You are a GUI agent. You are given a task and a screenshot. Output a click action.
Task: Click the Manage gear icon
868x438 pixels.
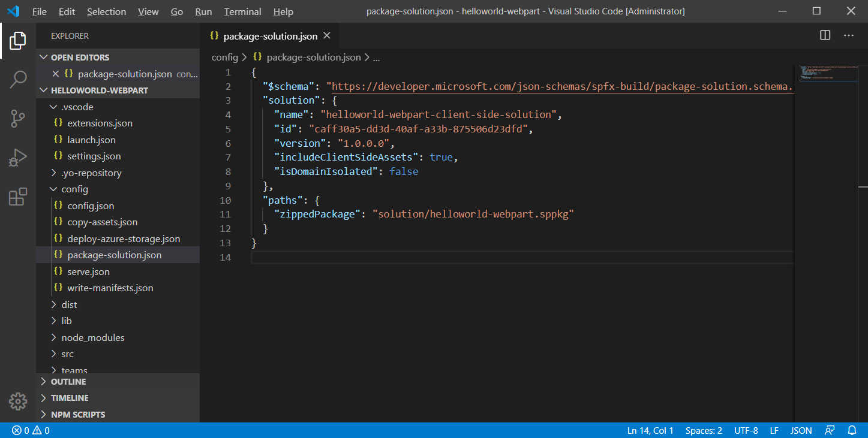click(x=18, y=401)
